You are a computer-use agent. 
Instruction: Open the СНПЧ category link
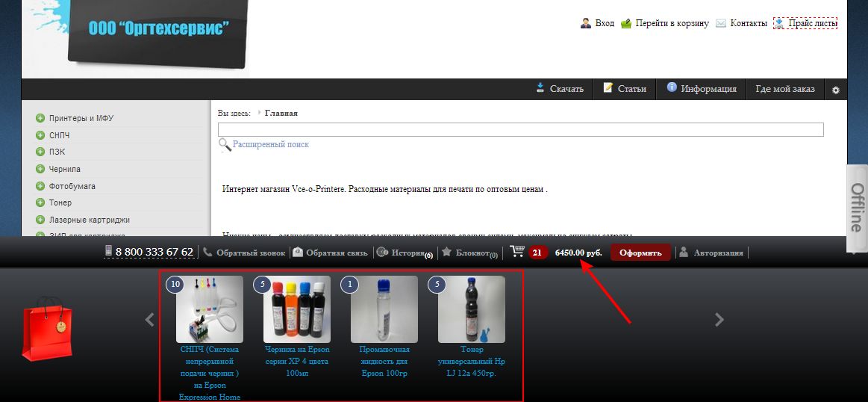click(x=59, y=135)
